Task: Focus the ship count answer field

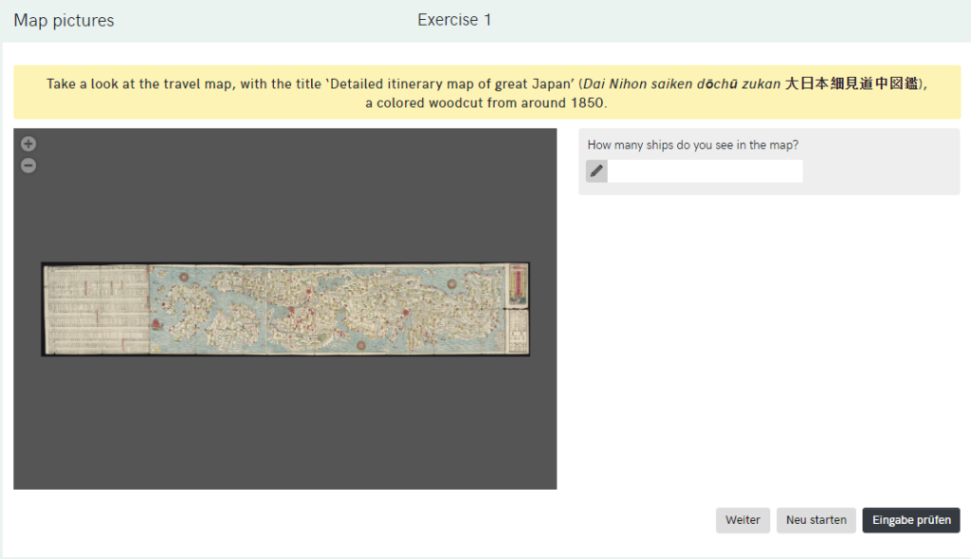Action: pos(705,172)
